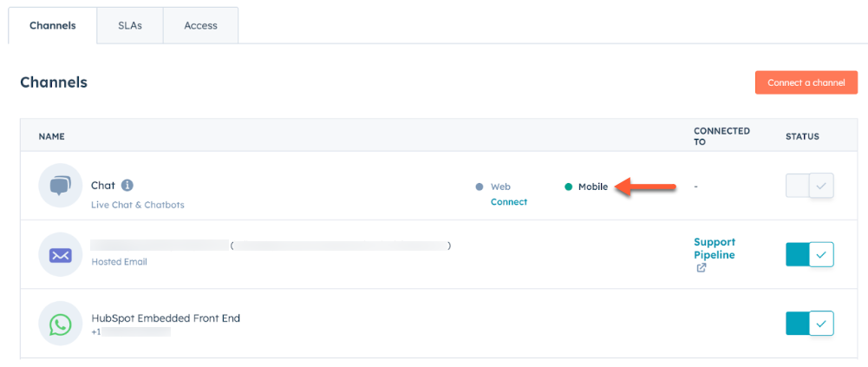This screenshot has height=367, width=868.
Task: Open Support Pipeline external link icon
Action: point(702,268)
